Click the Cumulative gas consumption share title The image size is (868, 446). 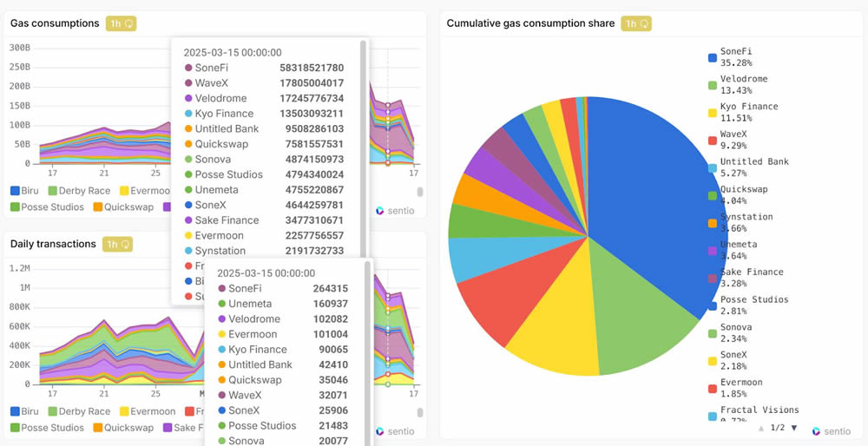[x=530, y=23]
